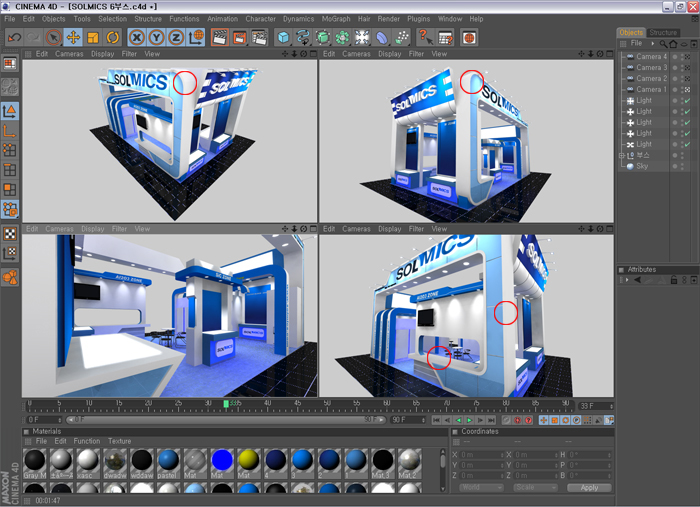Click the particle emitter icon
The width and height of the screenshot is (700, 507).
coord(402,37)
